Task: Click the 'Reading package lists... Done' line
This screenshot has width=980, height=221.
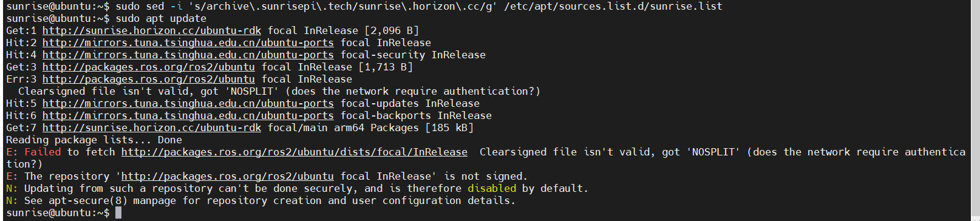Action: pos(94,140)
